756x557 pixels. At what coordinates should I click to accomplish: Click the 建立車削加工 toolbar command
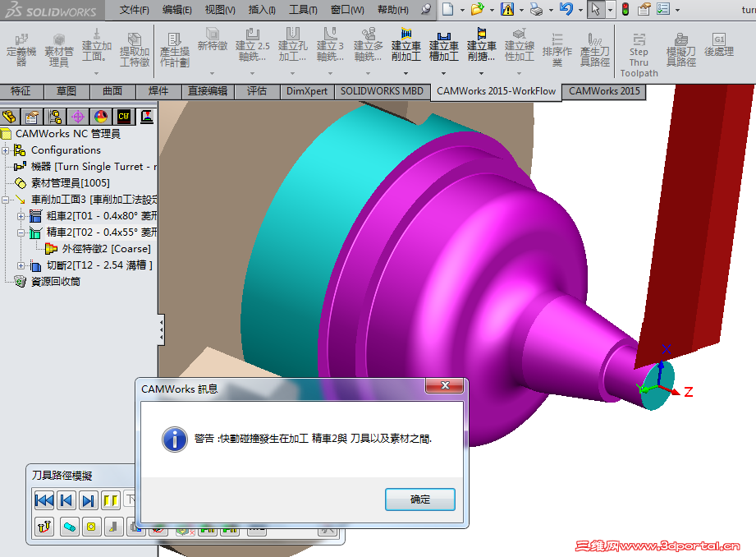406,46
